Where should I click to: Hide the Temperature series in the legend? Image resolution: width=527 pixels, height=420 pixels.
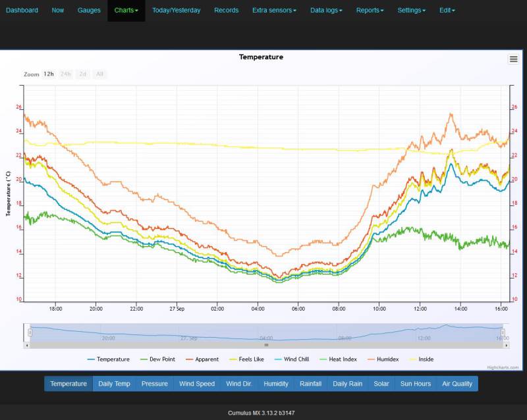tap(110, 359)
